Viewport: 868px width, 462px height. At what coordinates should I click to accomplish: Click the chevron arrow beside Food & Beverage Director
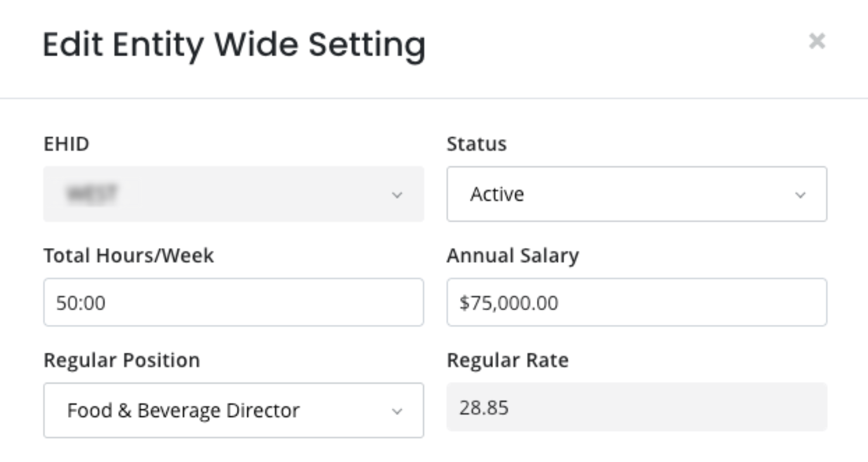(x=397, y=411)
